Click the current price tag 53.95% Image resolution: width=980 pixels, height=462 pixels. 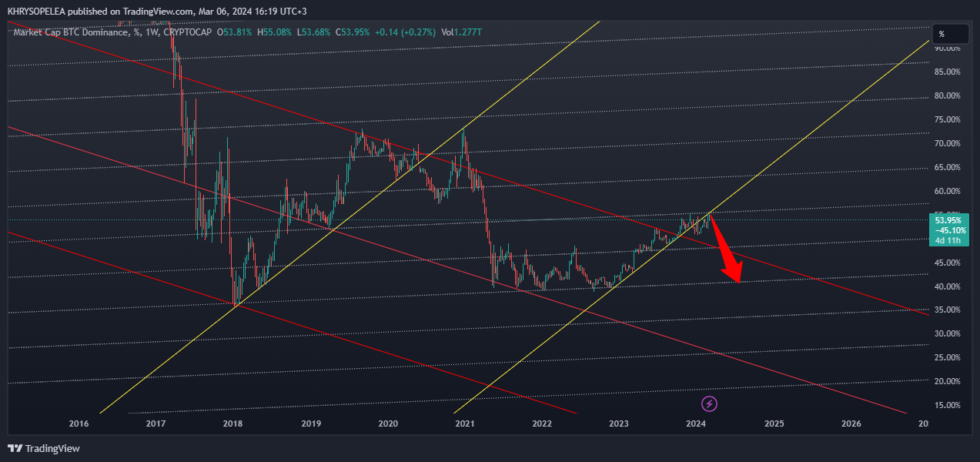(948, 219)
